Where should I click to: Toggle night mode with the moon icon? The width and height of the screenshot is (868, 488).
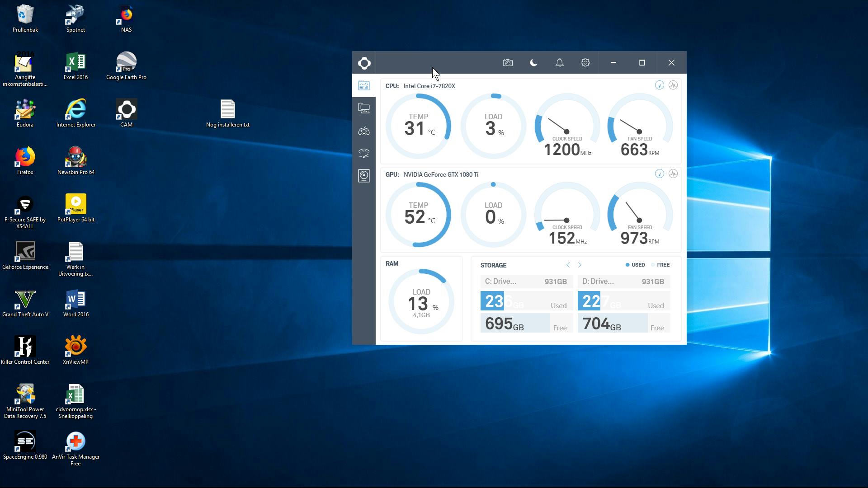533,63
